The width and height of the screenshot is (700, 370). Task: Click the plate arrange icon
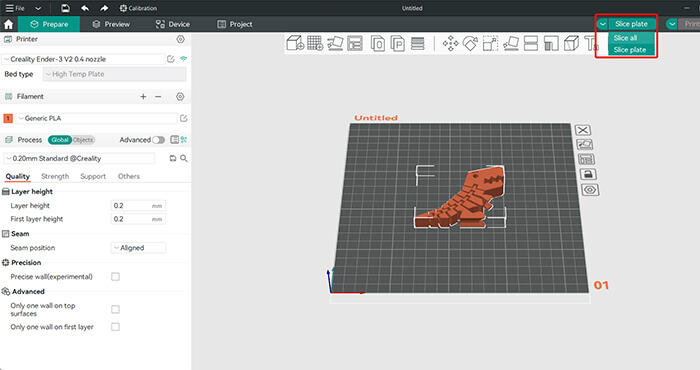click(x=586, y=159)
